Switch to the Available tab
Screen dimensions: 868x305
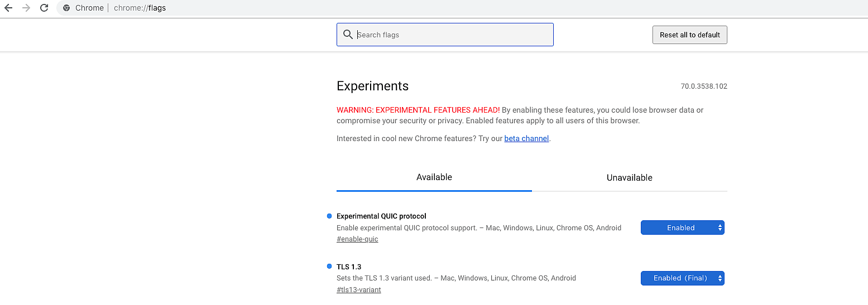tap(434, 177)
